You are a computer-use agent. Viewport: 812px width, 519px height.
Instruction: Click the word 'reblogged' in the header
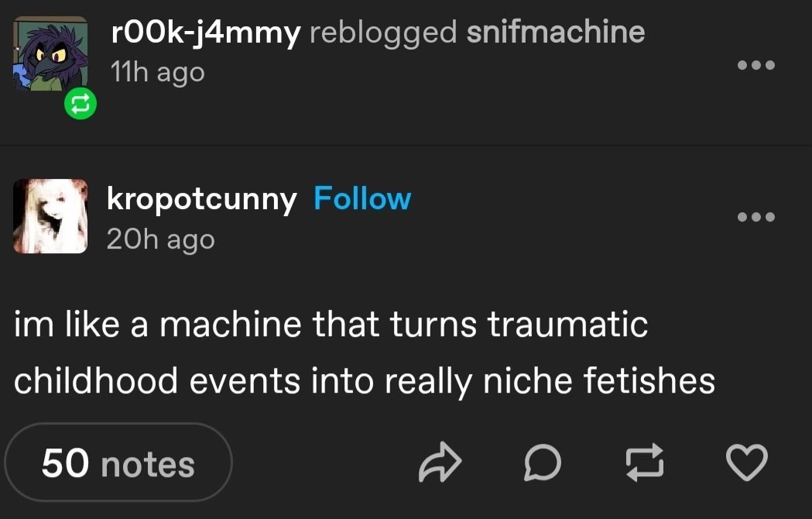[383, 33]
